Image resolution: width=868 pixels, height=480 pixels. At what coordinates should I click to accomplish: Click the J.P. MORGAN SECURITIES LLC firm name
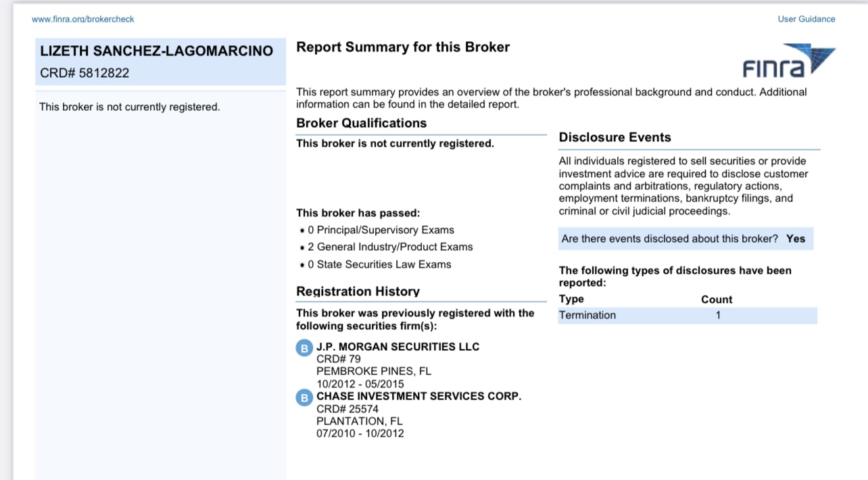[x=398, y=347]
